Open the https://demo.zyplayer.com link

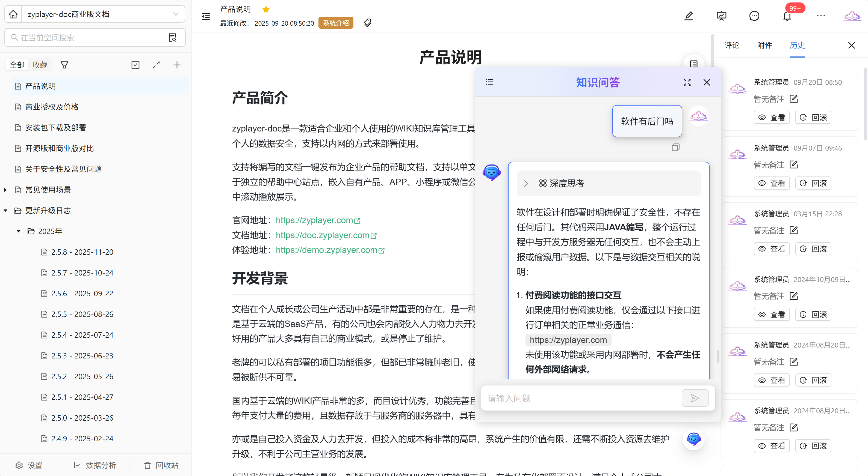[326, 250]
